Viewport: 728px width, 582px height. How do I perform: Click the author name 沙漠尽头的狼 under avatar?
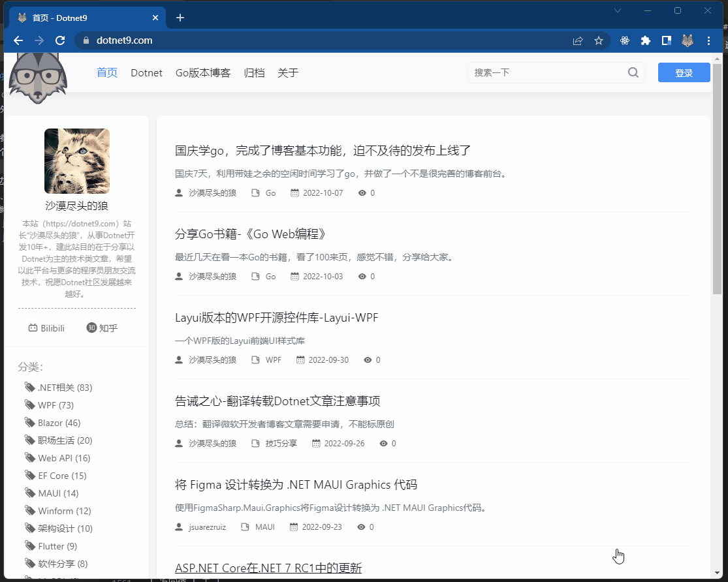pyautogui.click(x=76, y=206)
